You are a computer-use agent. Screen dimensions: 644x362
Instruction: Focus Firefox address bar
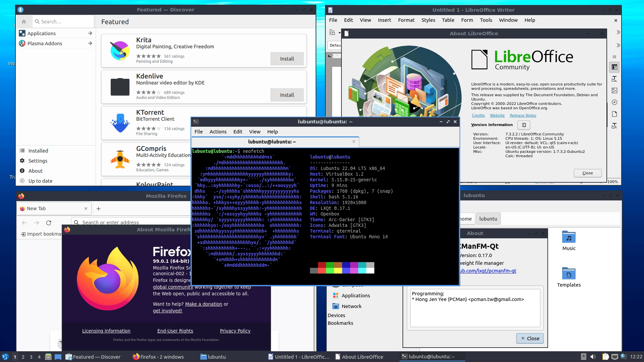131,223
